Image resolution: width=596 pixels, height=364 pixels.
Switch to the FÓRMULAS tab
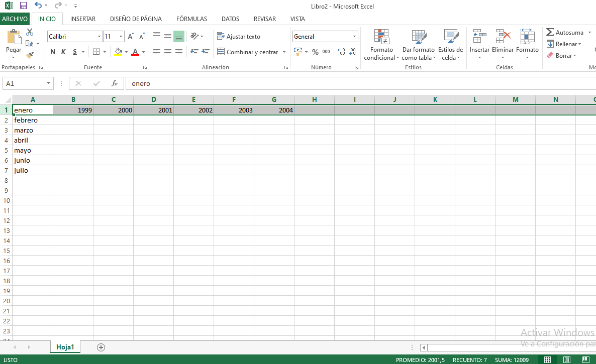[191, 19]
